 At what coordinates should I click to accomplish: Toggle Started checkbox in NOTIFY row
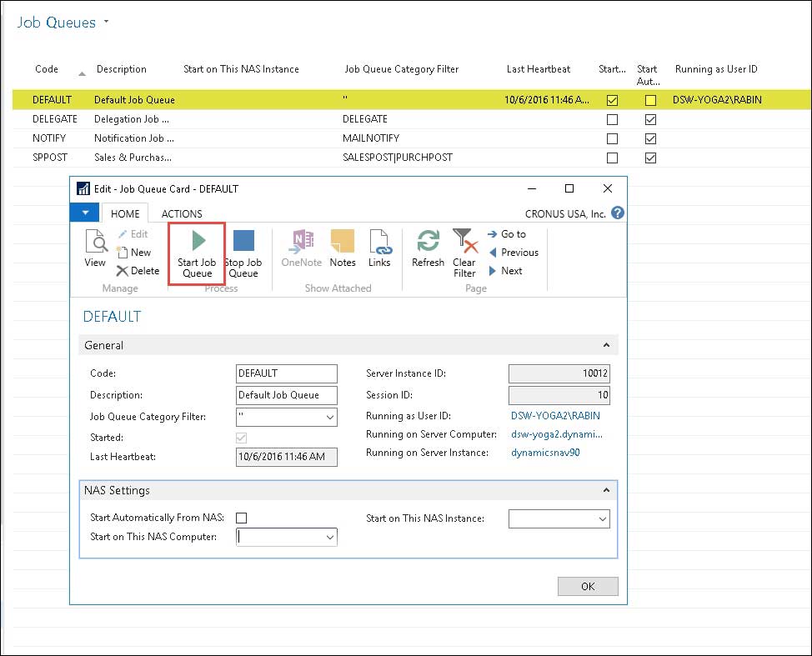pyautogui.click(x=613, y=138)
